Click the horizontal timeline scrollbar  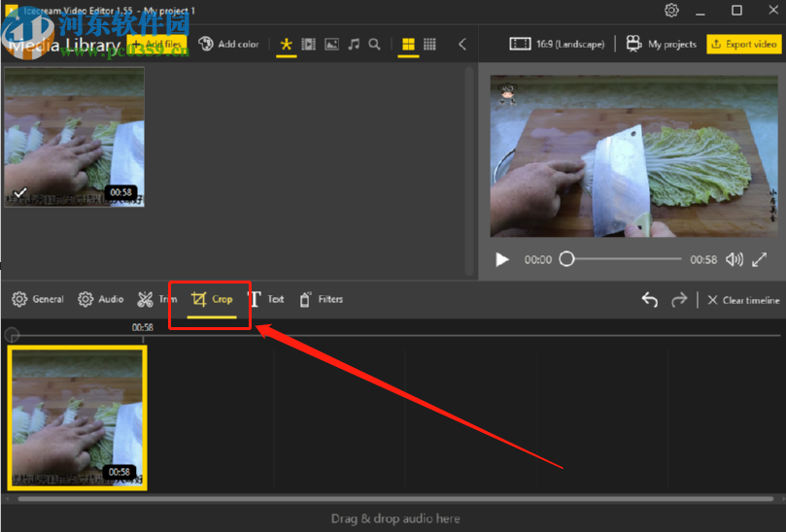(x=395, y=499)
